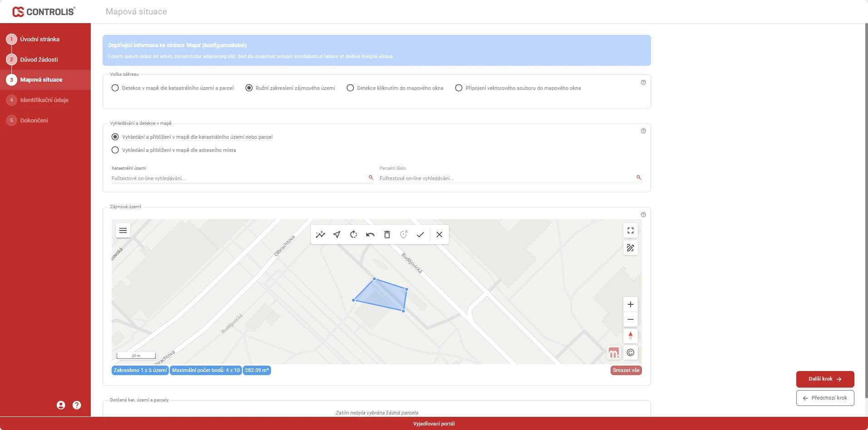Click Smazat vše button
The width and height of the screenshot is (868, 430).
626,370
